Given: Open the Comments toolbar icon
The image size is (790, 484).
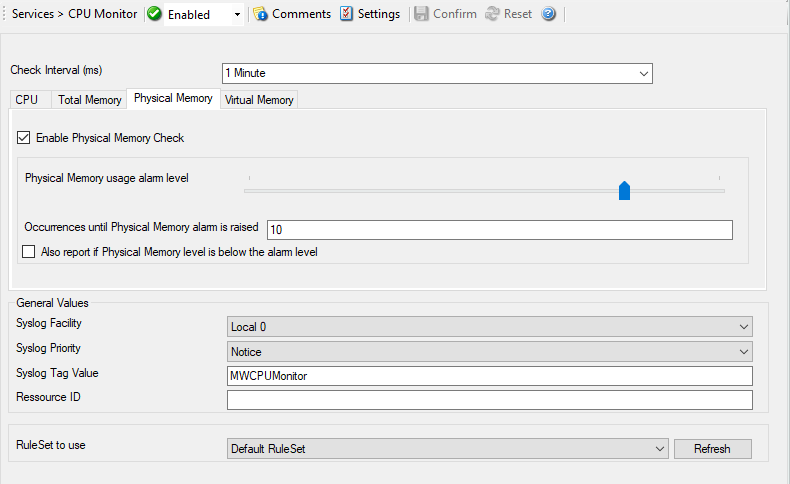Looking at the screenshot, I should pyautogui.click(x=261, y=14).
